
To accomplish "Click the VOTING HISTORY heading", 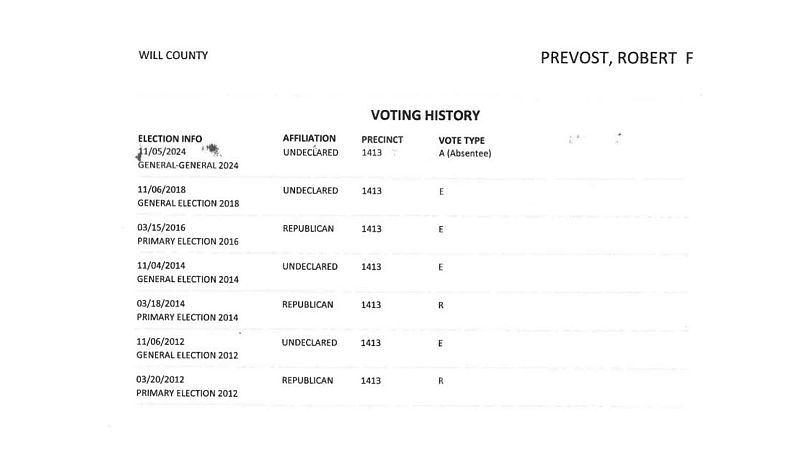I will 425,116.
